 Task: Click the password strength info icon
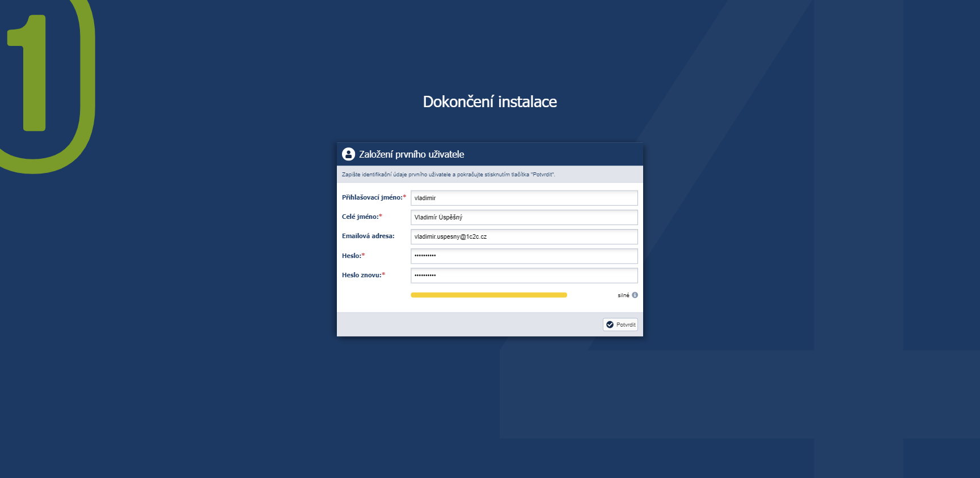635,295
